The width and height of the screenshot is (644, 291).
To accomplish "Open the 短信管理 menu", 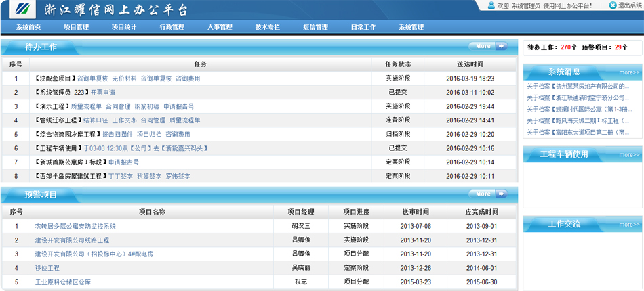I will tap(315, 27).
